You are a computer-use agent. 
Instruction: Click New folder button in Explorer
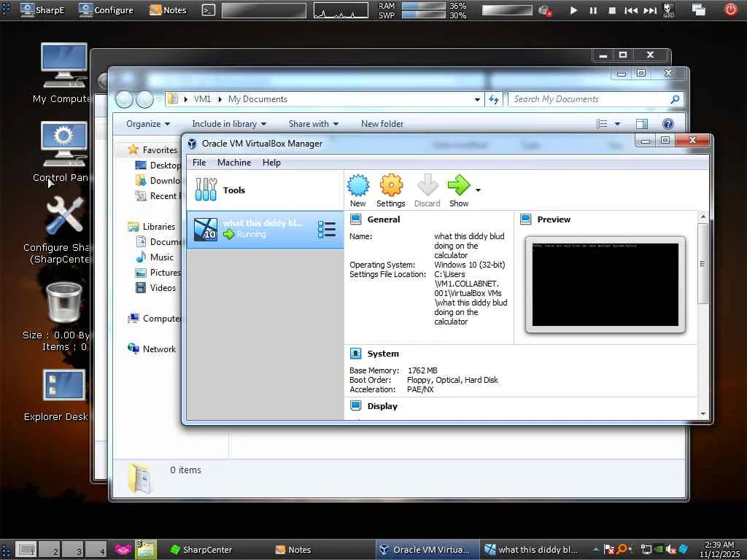[382, 124]
